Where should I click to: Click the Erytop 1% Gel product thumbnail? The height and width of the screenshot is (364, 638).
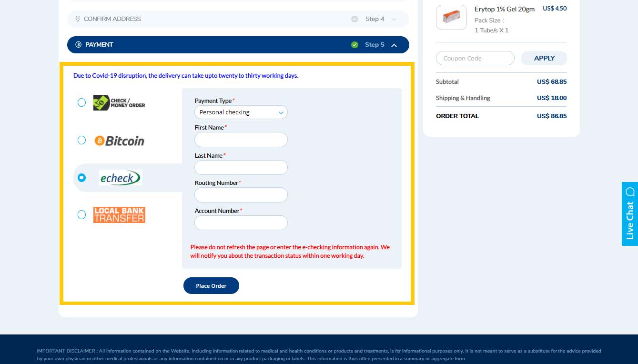click(x=451, y=17)
